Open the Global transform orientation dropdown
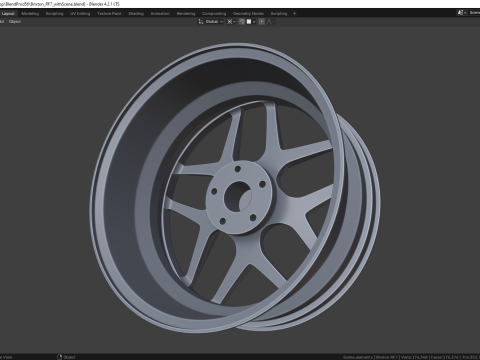This screenshot has width=480, height=360. pos(211,22)
